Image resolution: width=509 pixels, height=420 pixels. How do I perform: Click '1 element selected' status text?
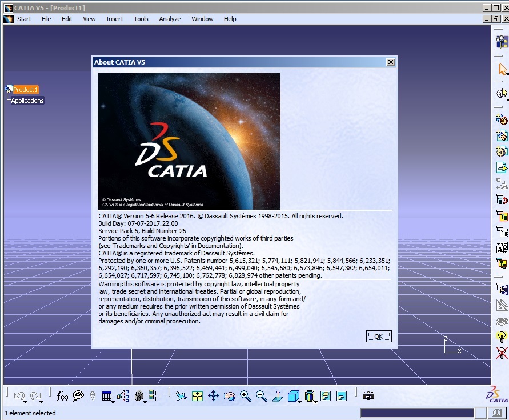click(30, 413)
